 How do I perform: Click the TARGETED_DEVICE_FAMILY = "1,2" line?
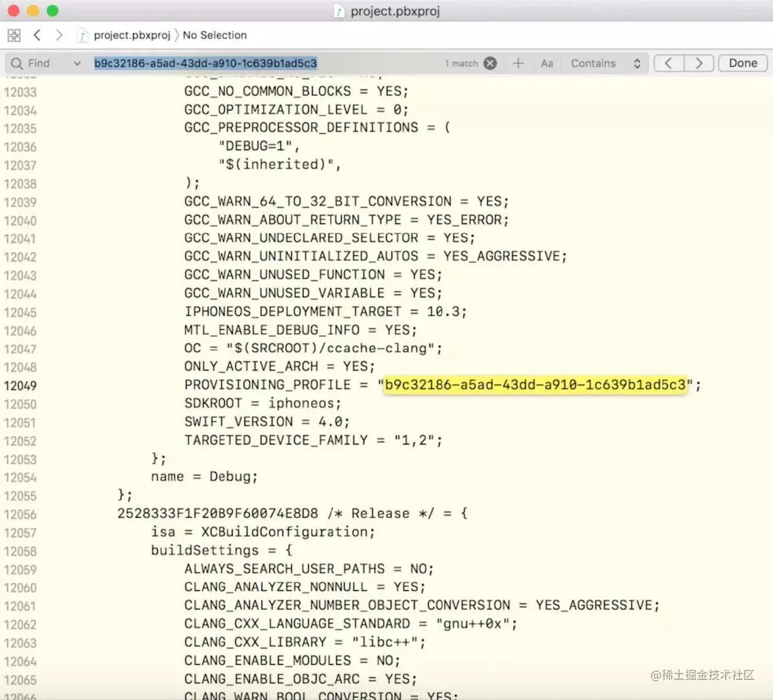[x=313, y=440]
